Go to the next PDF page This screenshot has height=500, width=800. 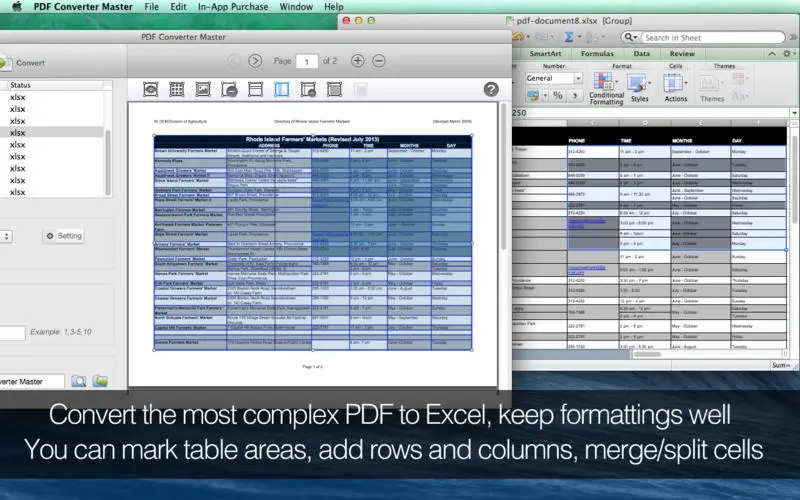pyautogui.click(x=255, y=61)
